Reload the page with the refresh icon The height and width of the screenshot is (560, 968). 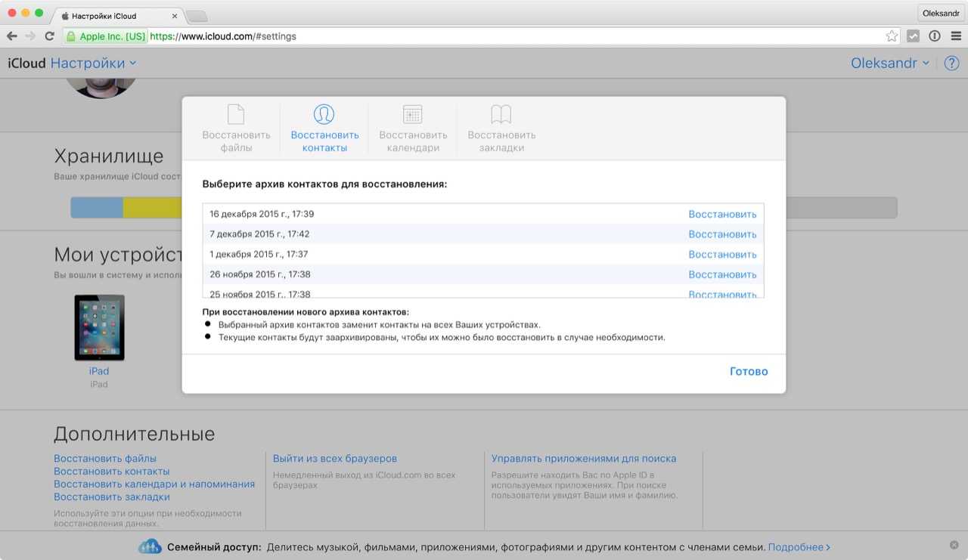tap(50, 36)
